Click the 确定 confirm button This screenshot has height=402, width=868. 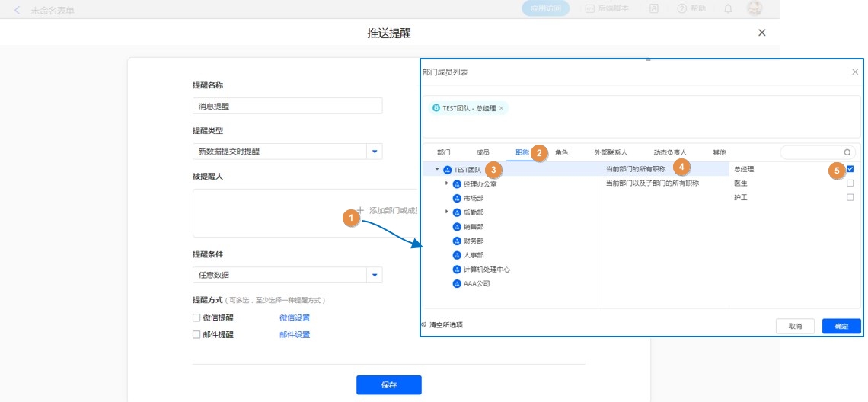point(841,326)
